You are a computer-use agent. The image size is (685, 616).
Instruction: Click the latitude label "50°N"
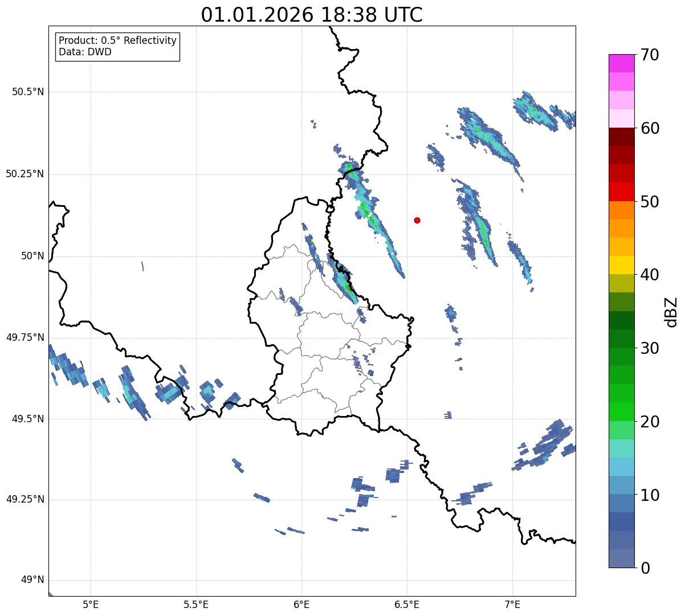point(32,256)
